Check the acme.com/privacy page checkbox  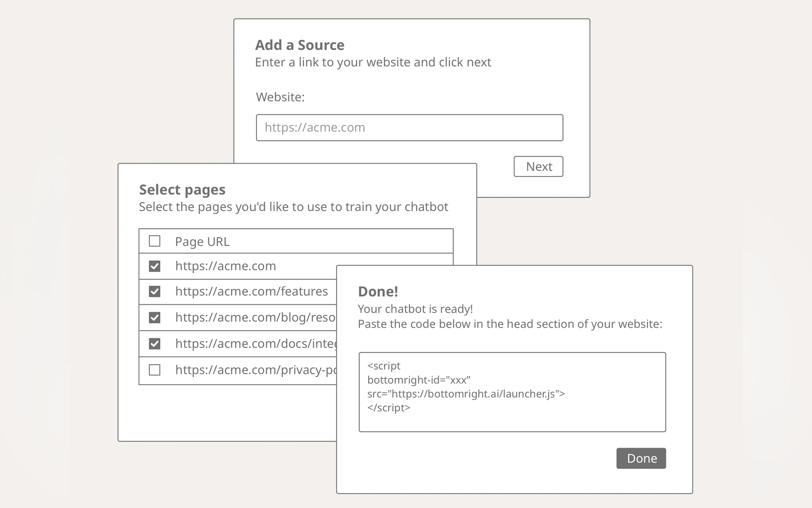154,370
